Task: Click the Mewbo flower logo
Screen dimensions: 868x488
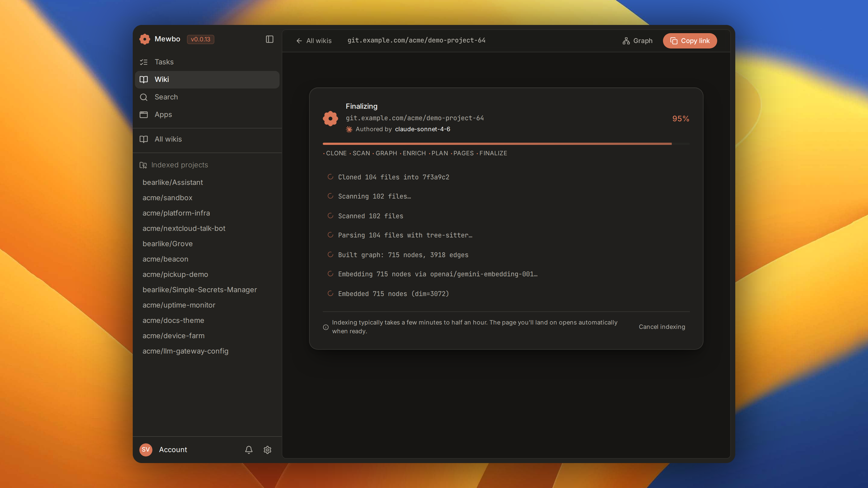Action: 145,39
